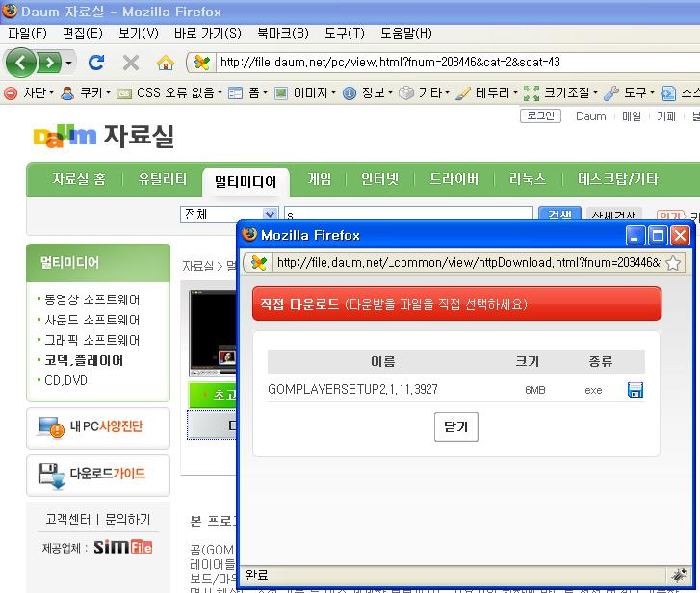Screen dimensions: 700x593
Task: Go to the home page icon
Action: click(166, 63)
